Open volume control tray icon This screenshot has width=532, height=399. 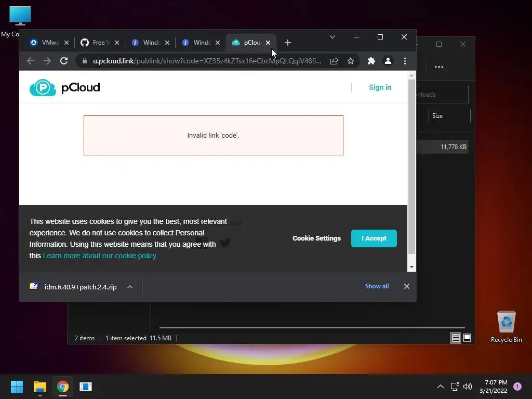(468, 387)
